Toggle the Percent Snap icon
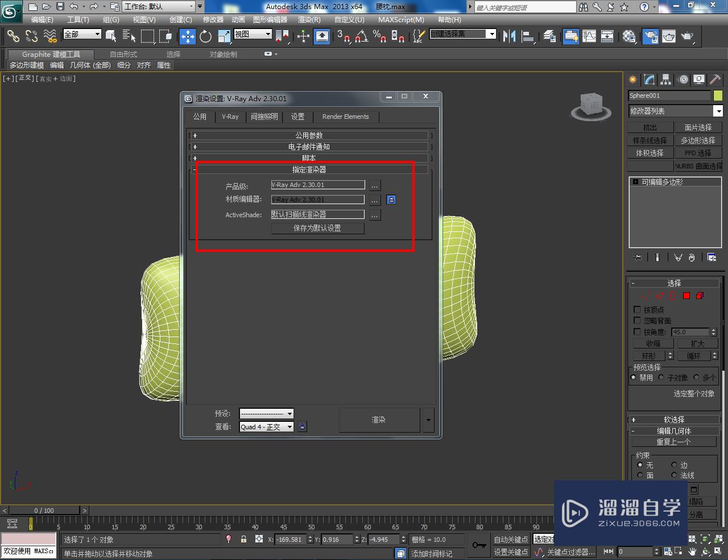This screenshot has width=728, height=560. pyautogui.click(x=380, y=36)
